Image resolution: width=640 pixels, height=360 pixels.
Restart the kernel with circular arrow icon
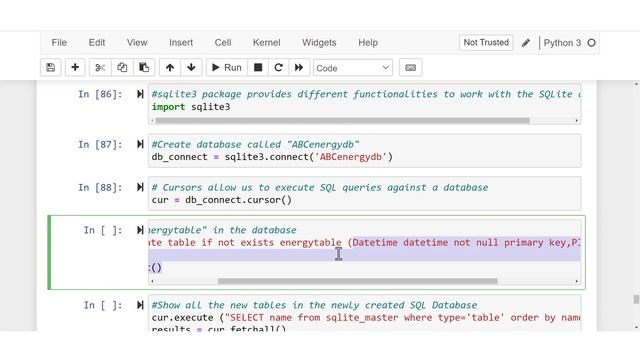click(x=278, y=67)
